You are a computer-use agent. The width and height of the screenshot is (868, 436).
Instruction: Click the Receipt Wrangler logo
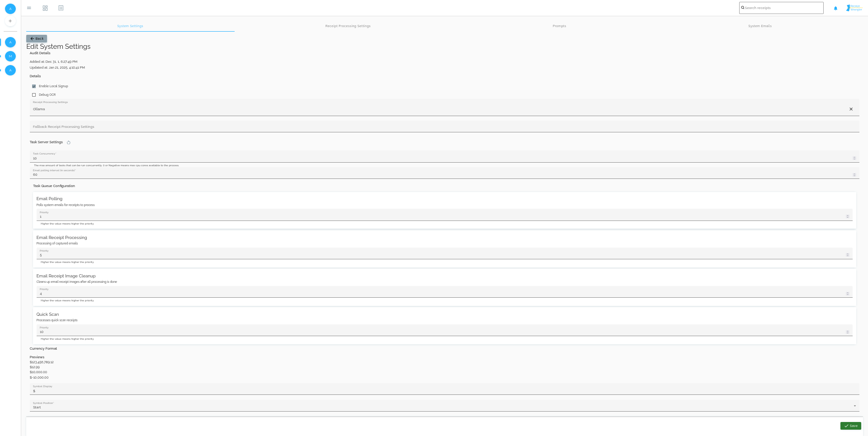(854, 8)
